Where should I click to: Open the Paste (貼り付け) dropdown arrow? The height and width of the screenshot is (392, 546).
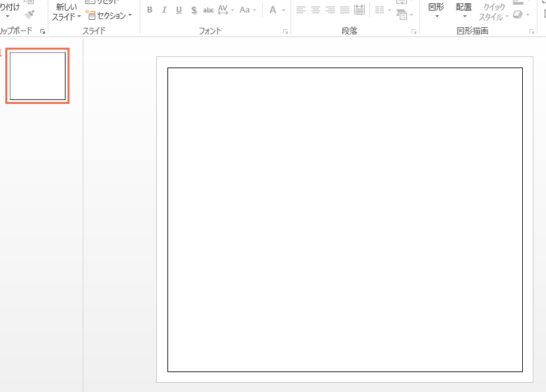[x=8, y=17]
